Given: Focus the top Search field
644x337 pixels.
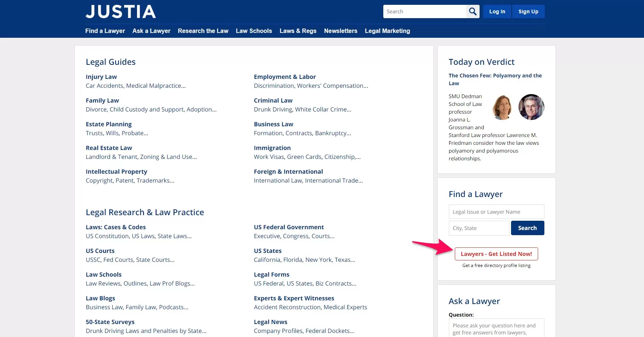Looking at the screenshot, I should tap(425, 11).
